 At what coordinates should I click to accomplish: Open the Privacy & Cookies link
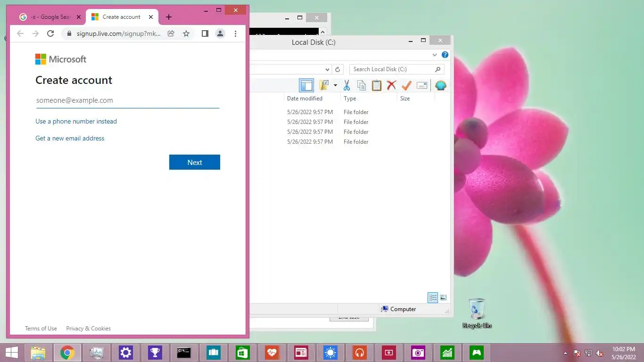tap(89, 329)
